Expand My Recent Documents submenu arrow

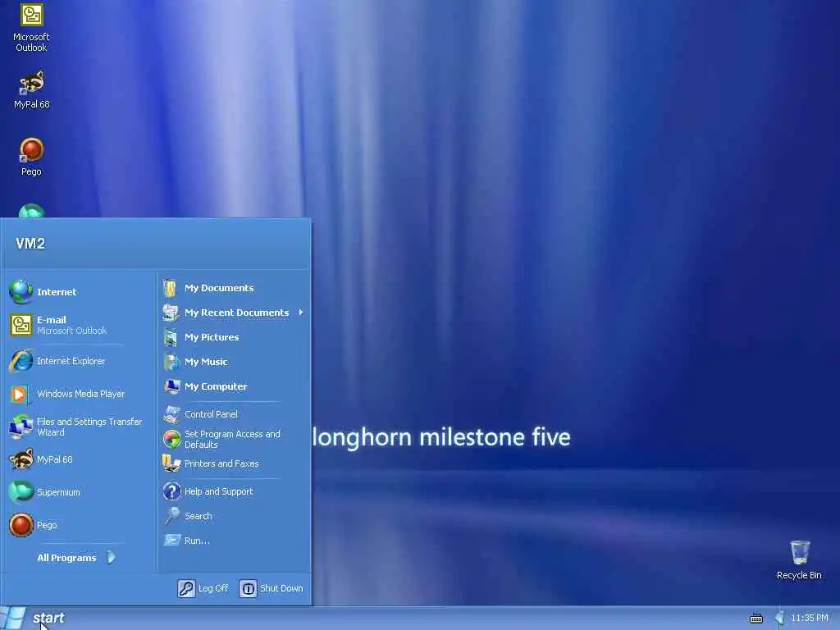pos(301,313)
